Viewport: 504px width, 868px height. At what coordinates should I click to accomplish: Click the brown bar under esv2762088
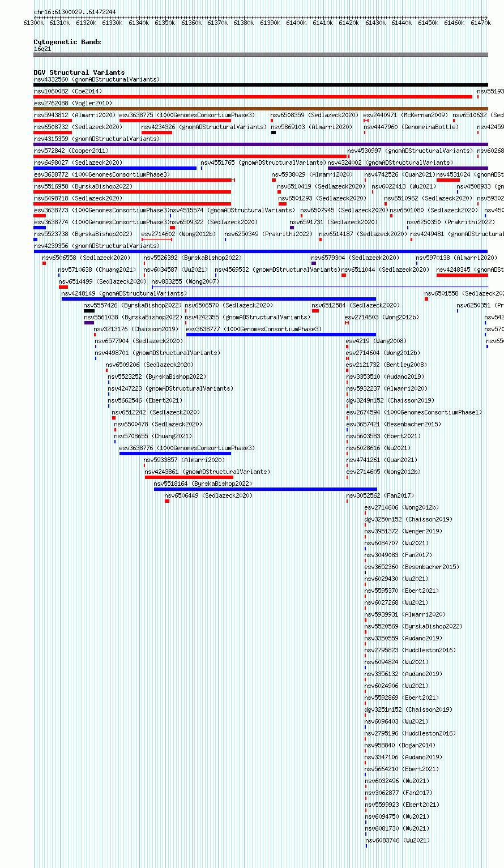[260, 109]
